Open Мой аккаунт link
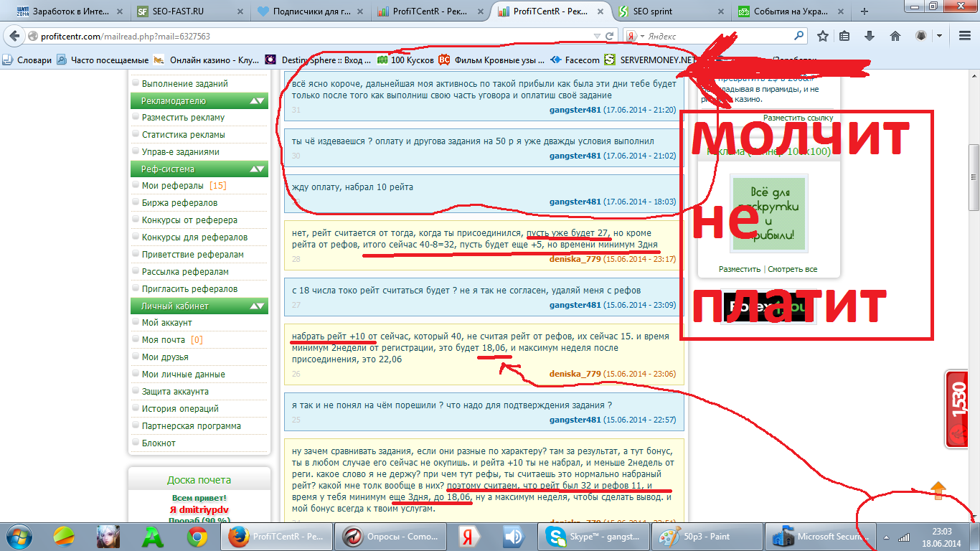980x551 pixels. (166, 323)
